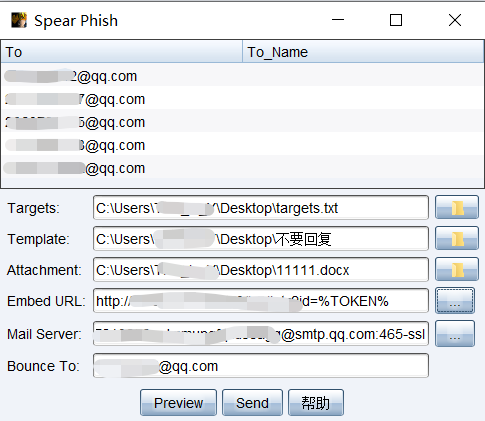Click the Spear Phish window icon

click(19, 20)
